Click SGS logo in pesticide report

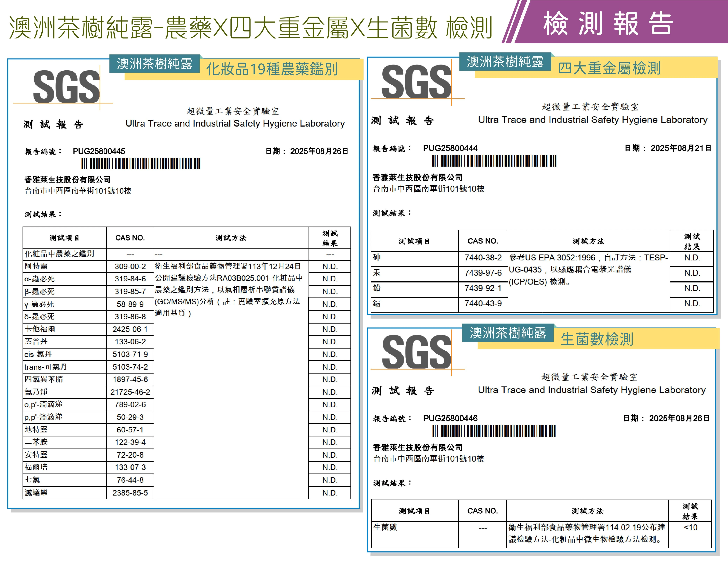coord(66,87)
